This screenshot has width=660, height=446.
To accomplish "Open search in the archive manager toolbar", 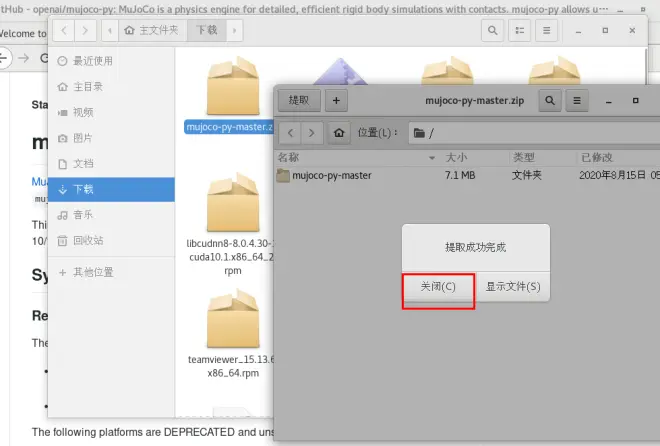I will click(x=550, y=101).
